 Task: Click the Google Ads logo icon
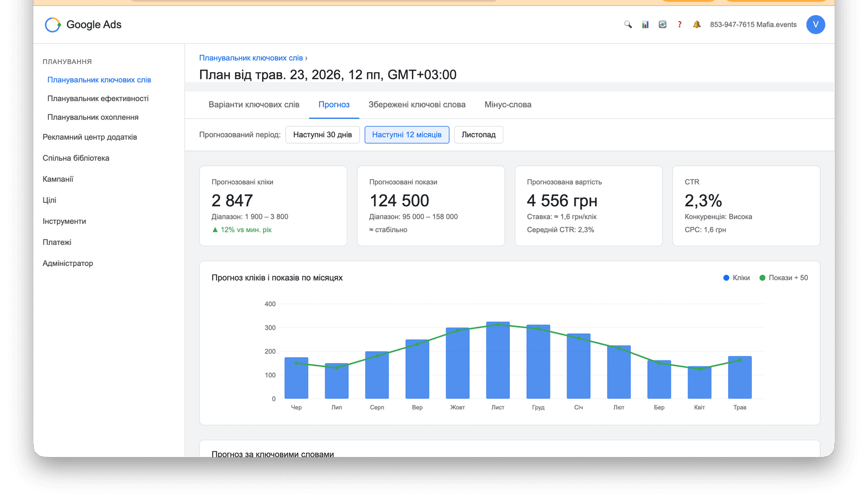[53, 24]
